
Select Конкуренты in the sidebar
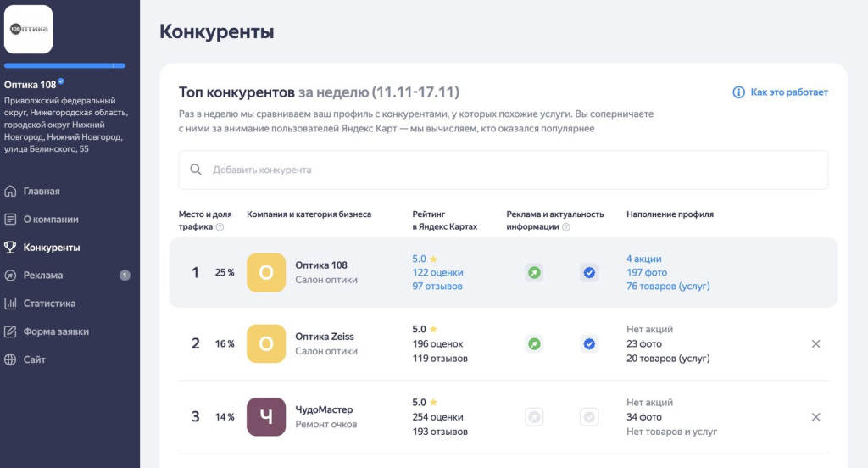pos(52,248)
